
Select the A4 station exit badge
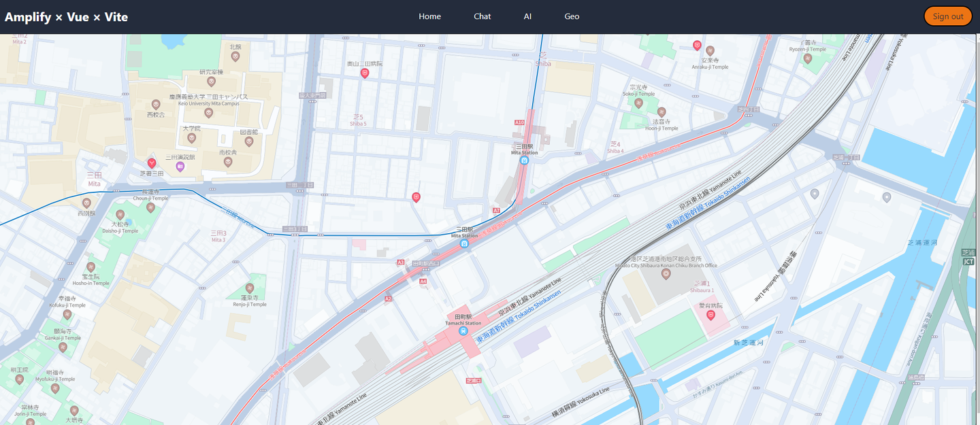click(423, 281)
